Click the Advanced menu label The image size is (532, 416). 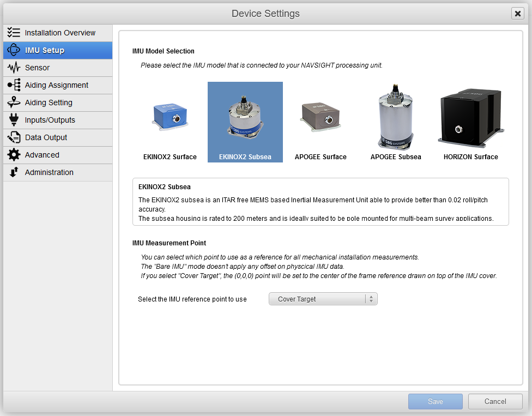point(42,155)
